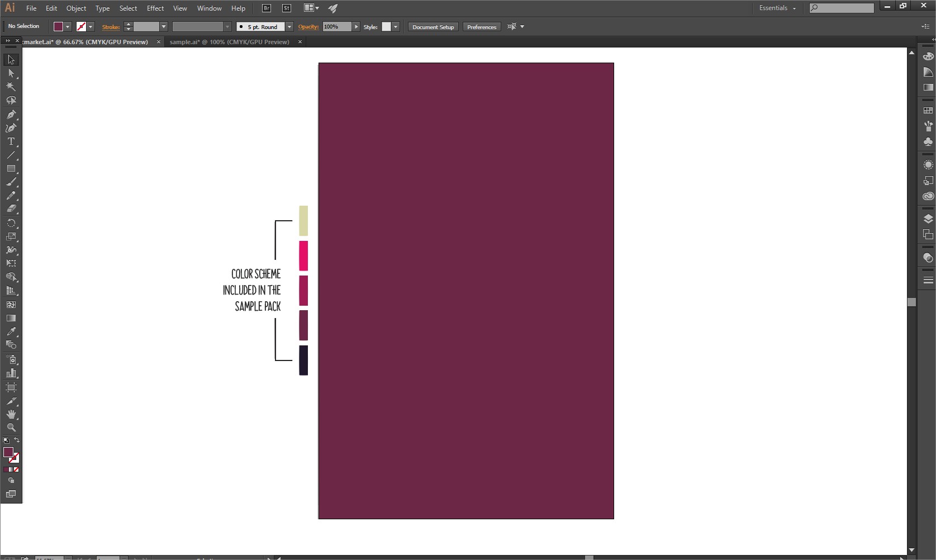Image resolution: width=936 pixels, height=560 pixels.
Task: Open the 5 pt. Round brush dropdown
Action: click(289, 27)
